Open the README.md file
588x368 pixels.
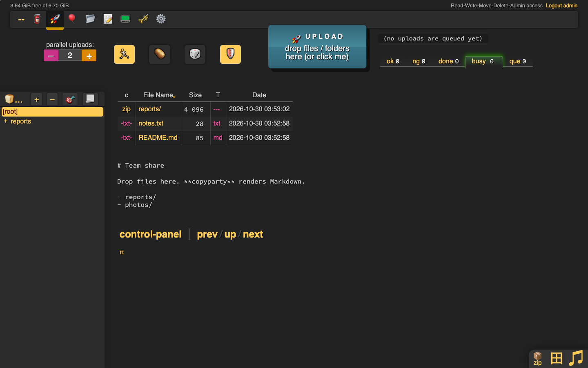click(x=158, y=138)
